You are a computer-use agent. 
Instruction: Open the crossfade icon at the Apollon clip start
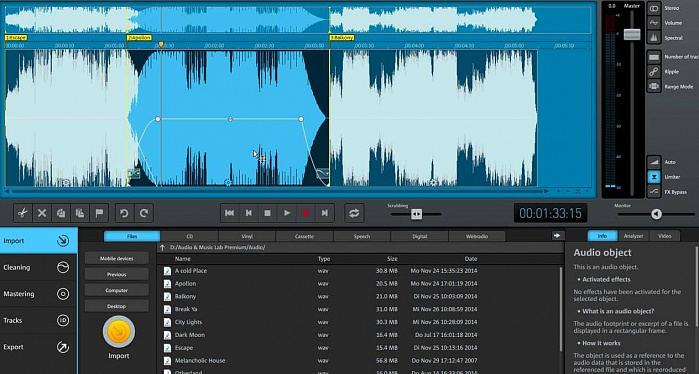point(134,173)
